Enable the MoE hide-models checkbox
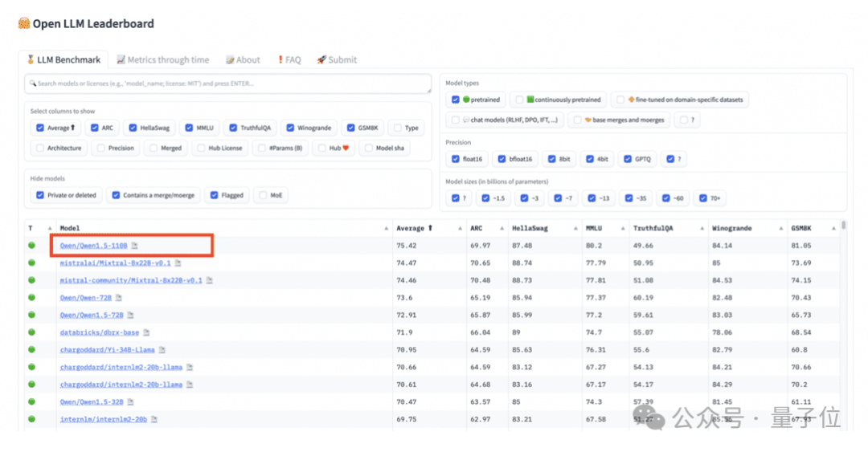 point(263,195)
